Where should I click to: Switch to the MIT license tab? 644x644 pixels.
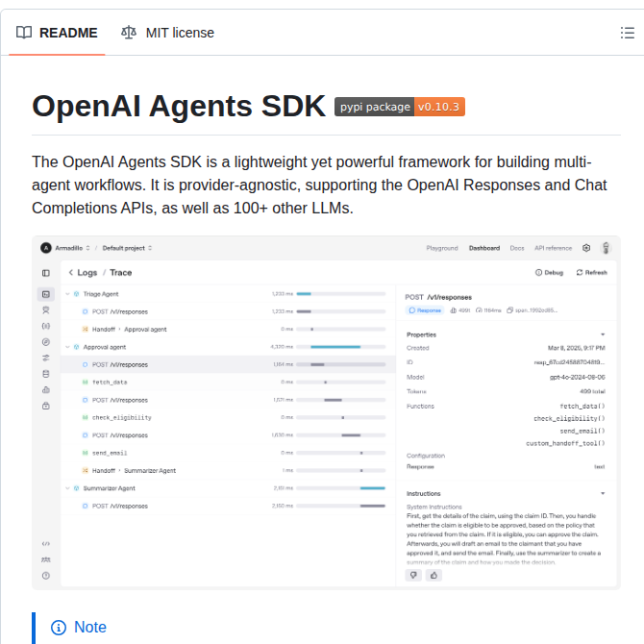pos(167,33)
